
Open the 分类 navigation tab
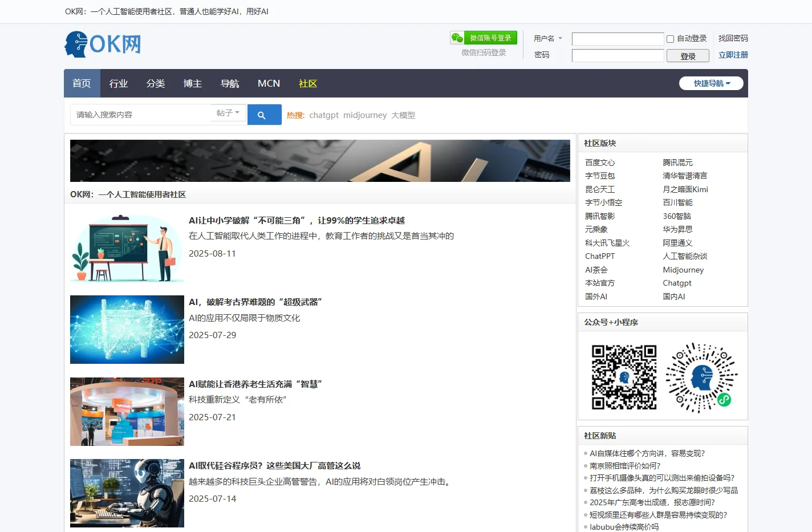pyautogui.click(x=156, y=83)
